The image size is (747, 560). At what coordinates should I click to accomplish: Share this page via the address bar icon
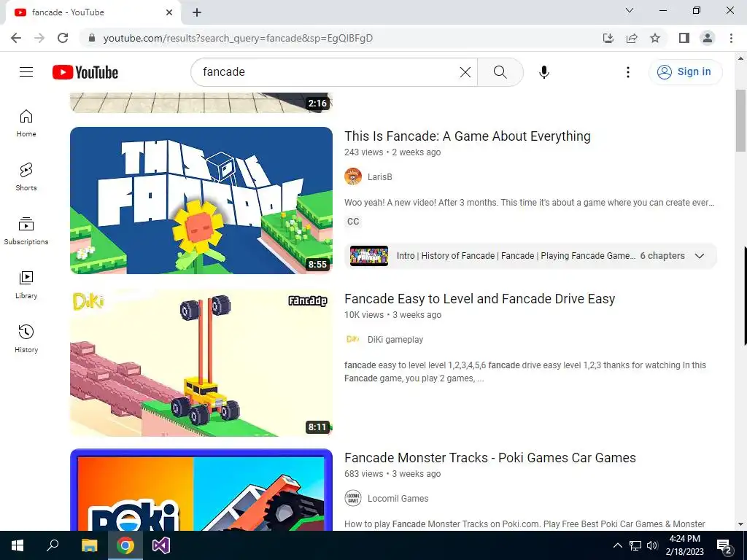632,38
